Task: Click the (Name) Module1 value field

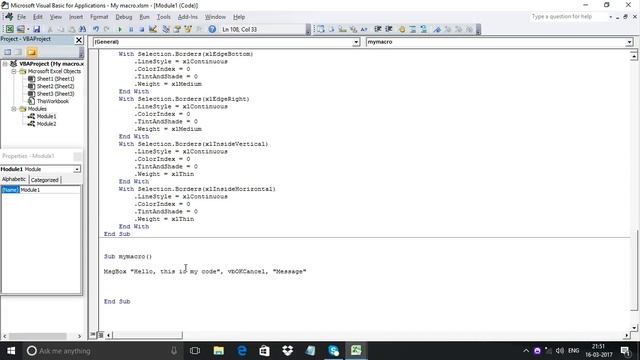Action: [x=50, y=190]
